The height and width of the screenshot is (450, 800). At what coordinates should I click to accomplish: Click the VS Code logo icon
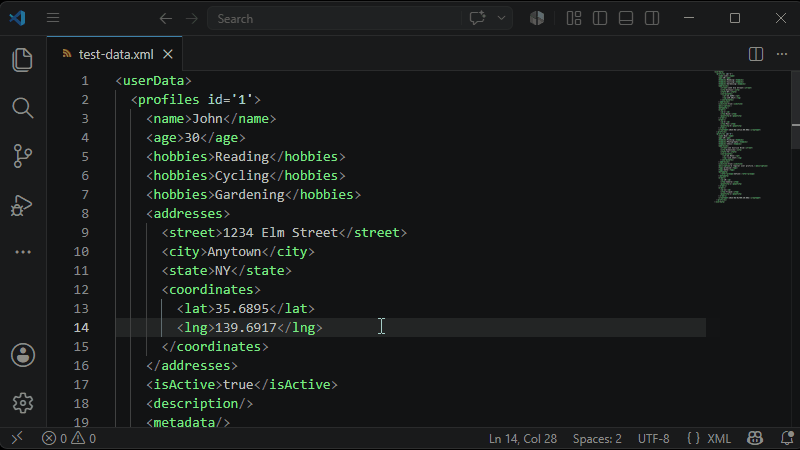pos(17,18)
